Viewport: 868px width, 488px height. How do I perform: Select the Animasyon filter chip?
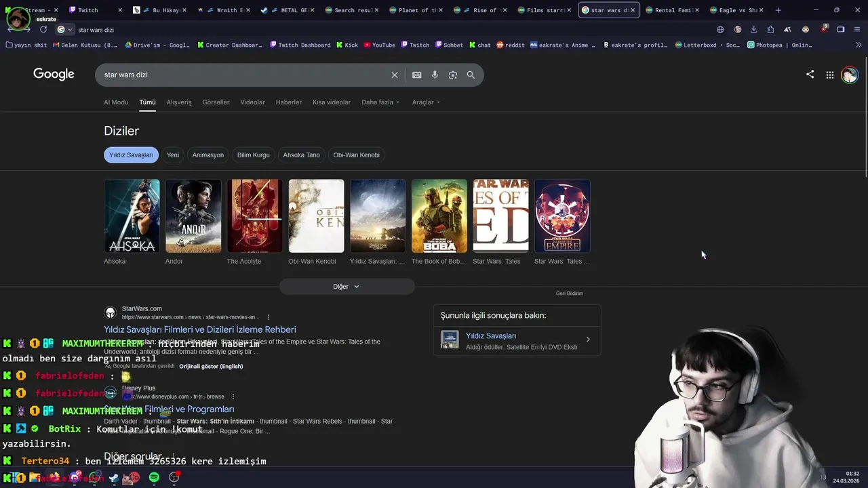click(208, 155)
